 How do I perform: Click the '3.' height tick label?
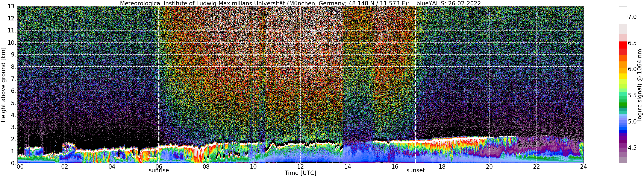[14, 127]
